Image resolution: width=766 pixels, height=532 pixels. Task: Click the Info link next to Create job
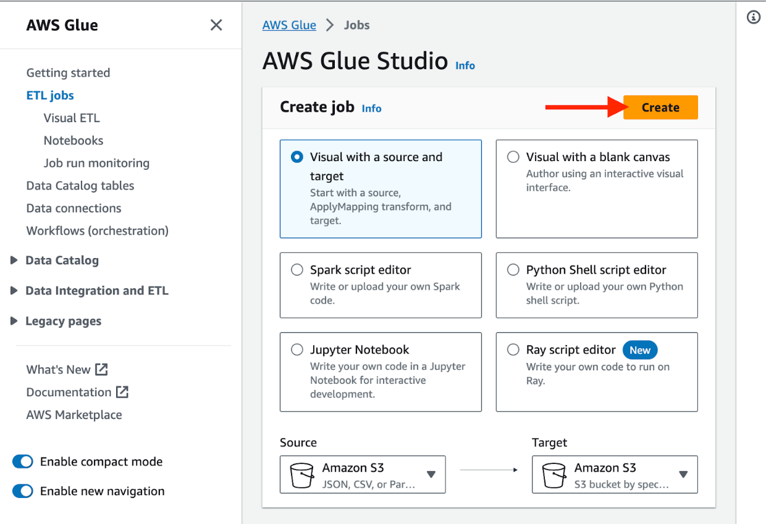(x=371, y=108)
